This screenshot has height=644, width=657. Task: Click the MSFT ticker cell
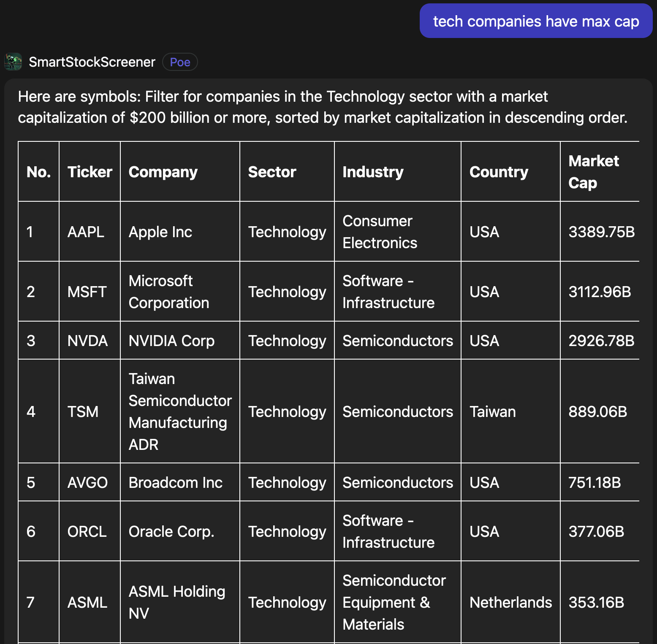point(87,292)
